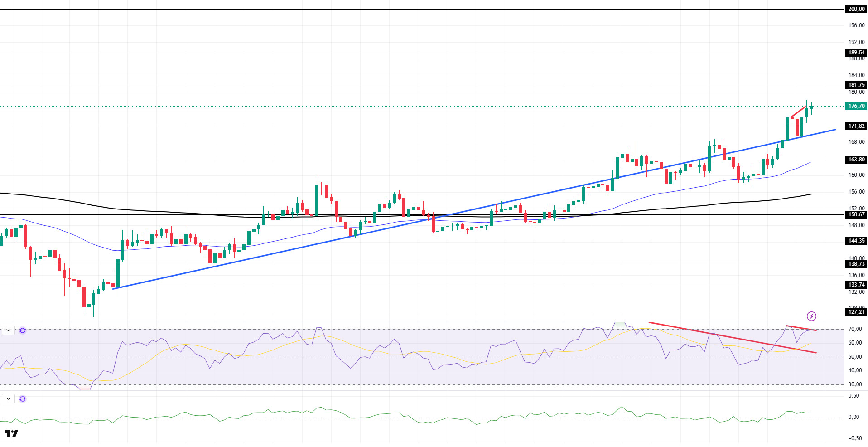
Task: Click the 189,54 resistance price label
Action: pos(856,53)
